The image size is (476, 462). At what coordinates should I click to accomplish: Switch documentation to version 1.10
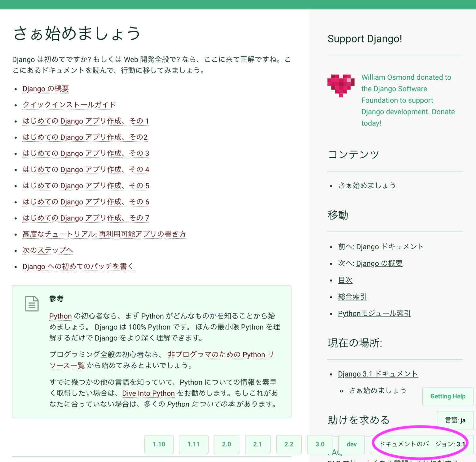(x=159, y=444)
